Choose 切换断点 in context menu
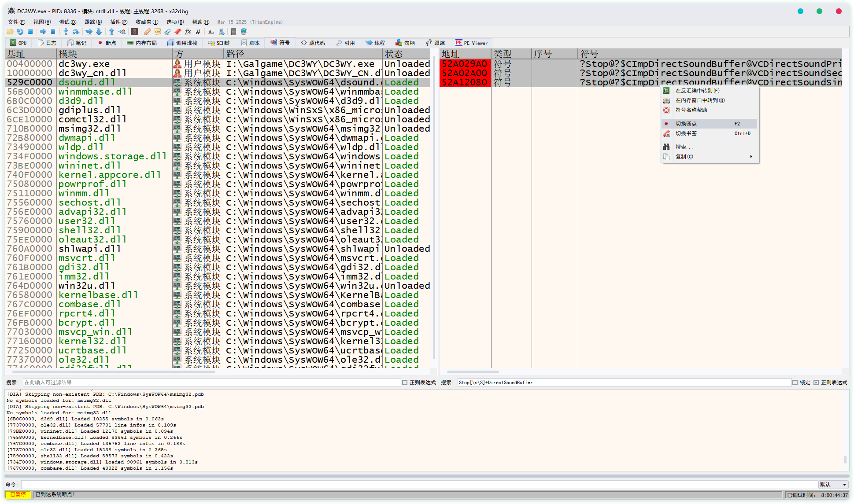 686,124
